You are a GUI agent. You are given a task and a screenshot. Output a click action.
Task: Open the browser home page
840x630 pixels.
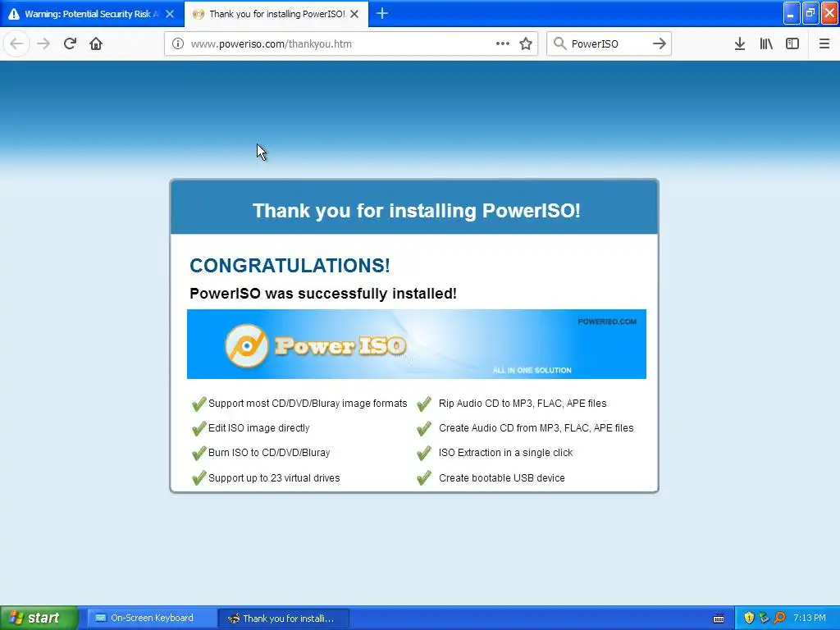coord(96,44)
